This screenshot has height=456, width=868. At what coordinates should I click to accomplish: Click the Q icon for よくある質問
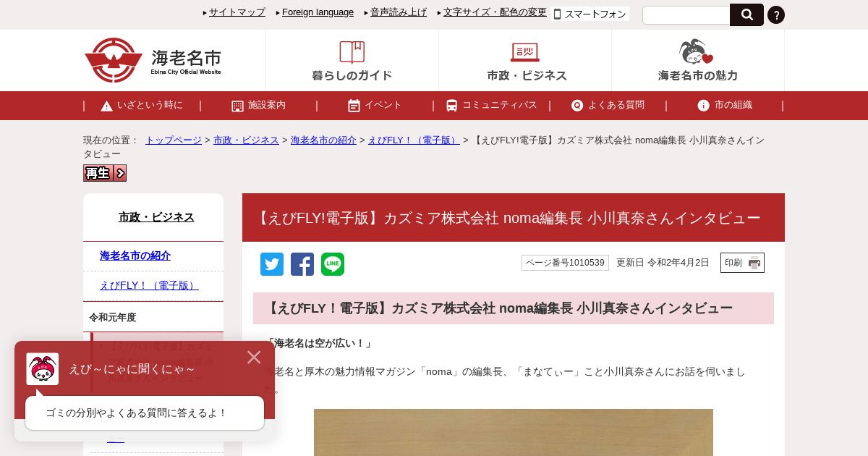tap(577, 106)
